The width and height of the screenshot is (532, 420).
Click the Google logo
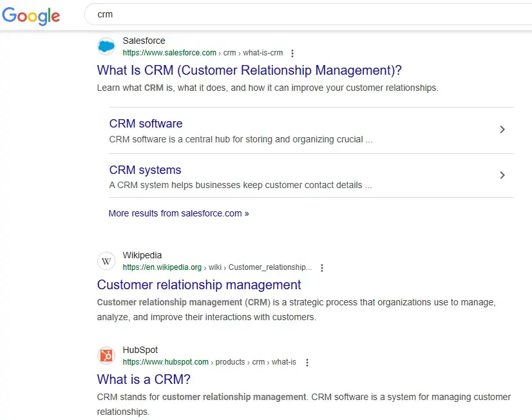(31, 15)
